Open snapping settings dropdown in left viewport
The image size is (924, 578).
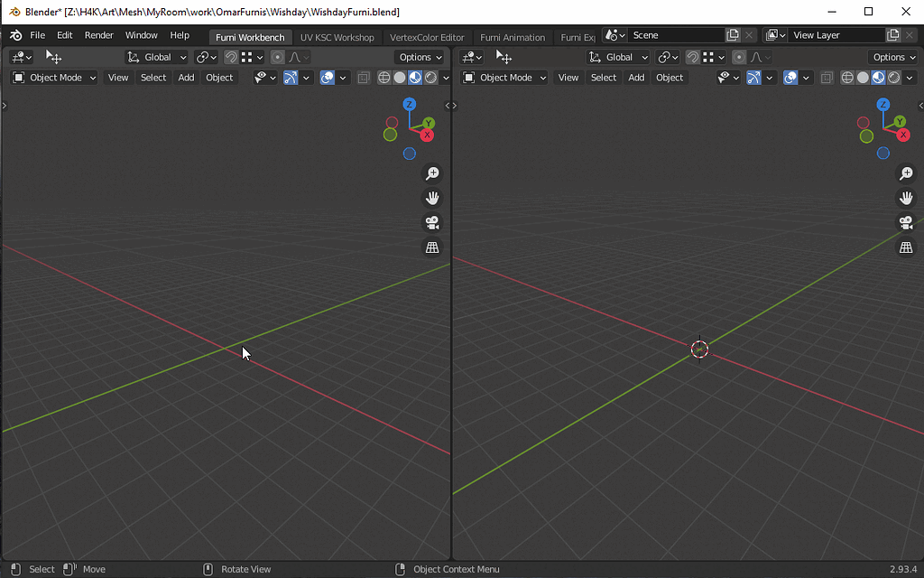pyautogui.click(x=253, y=57)
